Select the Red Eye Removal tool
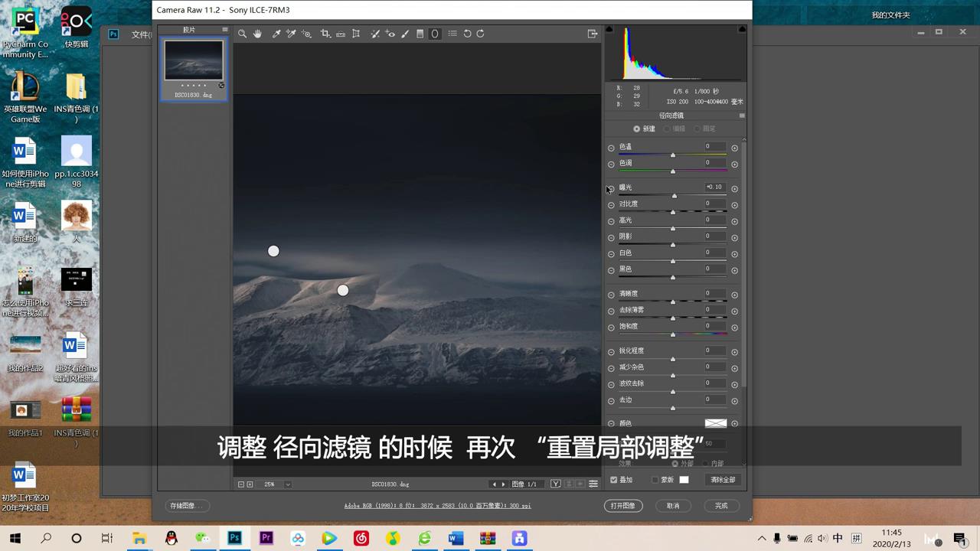Screen dimensions: 980x551 click(x=390, y=34)
